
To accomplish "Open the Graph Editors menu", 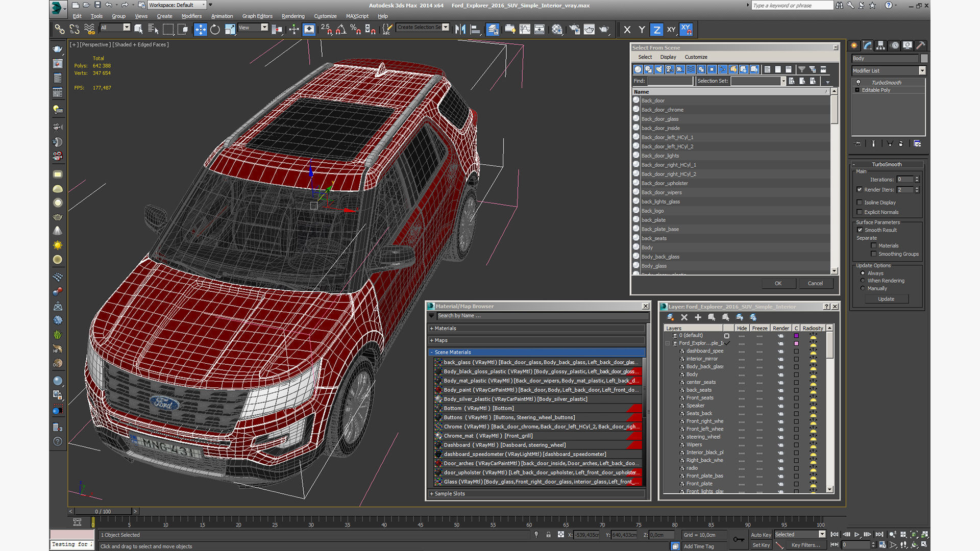I will click(257, 16).
